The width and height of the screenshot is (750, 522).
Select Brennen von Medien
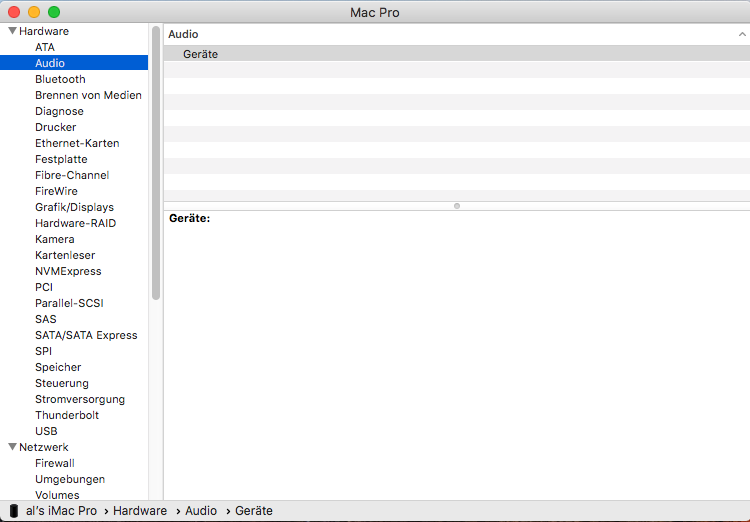tap(88, 95)
